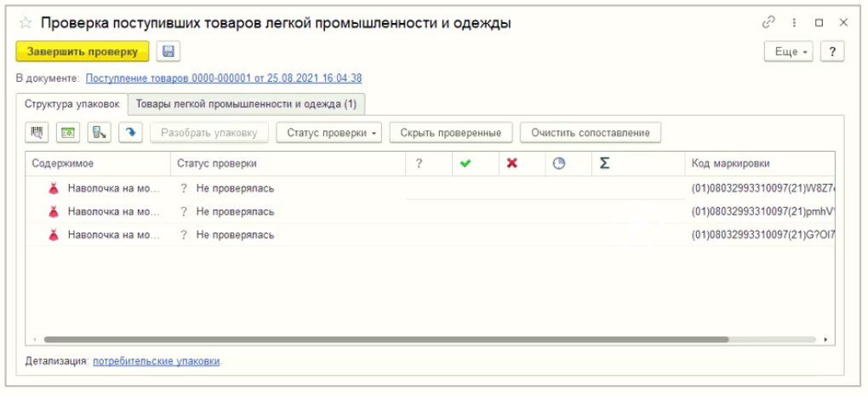
Task: Click the horizontal scrollbar under the table
Action: click(x=383, y=339)
